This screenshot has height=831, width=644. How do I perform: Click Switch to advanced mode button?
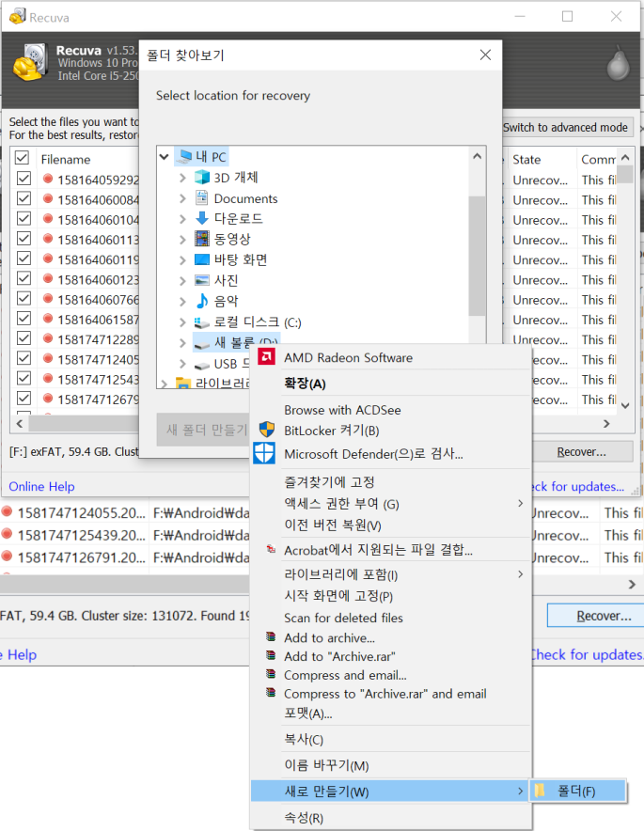(566, 127)
